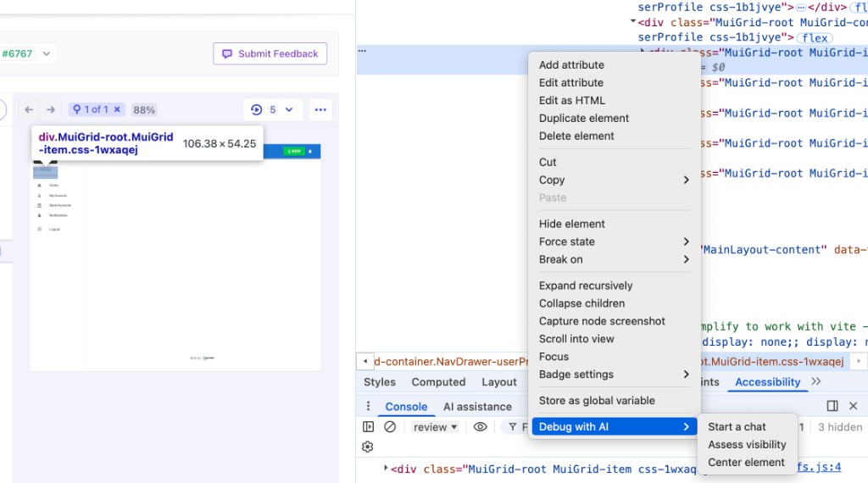Viewport: 868px width, 483px height.
Task: Select Store as global variable
Action: pyautogui.click(x=597, y=401)
